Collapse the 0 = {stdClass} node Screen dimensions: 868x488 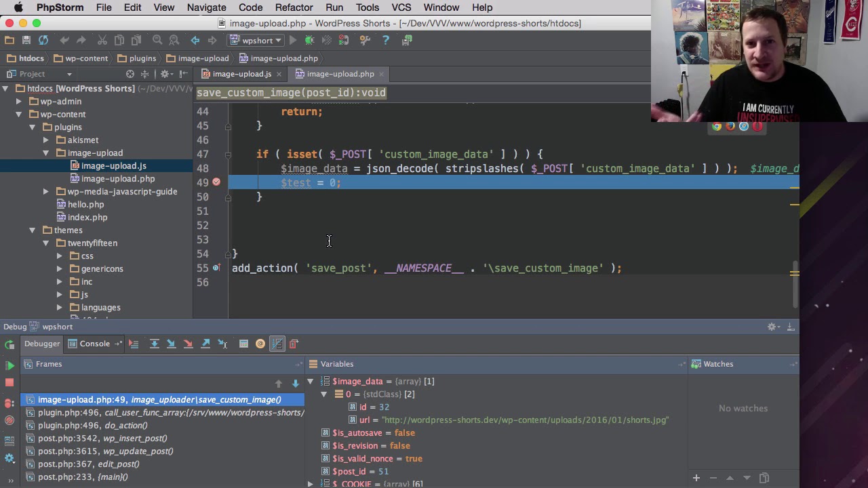tap(323, 394)
